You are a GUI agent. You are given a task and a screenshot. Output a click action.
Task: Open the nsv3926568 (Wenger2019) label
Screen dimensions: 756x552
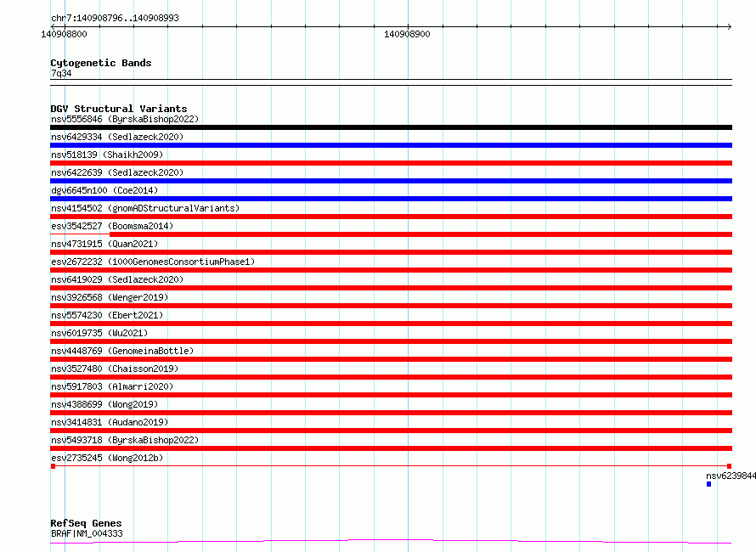click(110, 297)
